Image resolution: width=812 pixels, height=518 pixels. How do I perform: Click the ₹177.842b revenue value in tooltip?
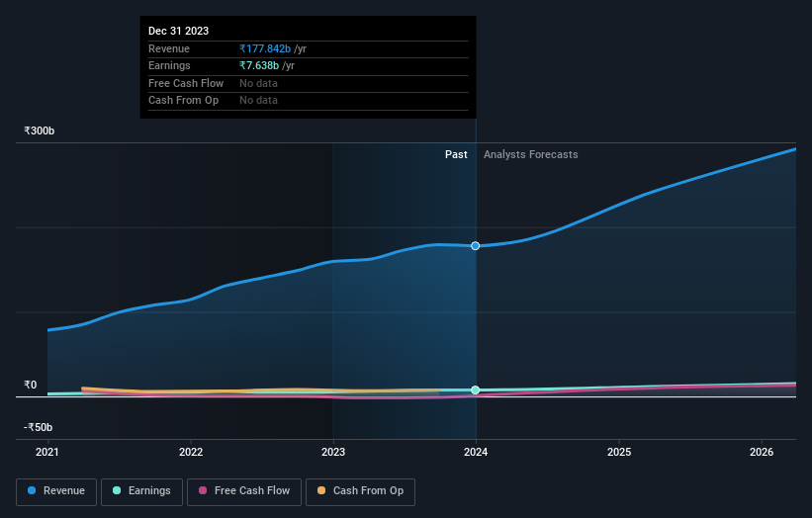point(265,48)
